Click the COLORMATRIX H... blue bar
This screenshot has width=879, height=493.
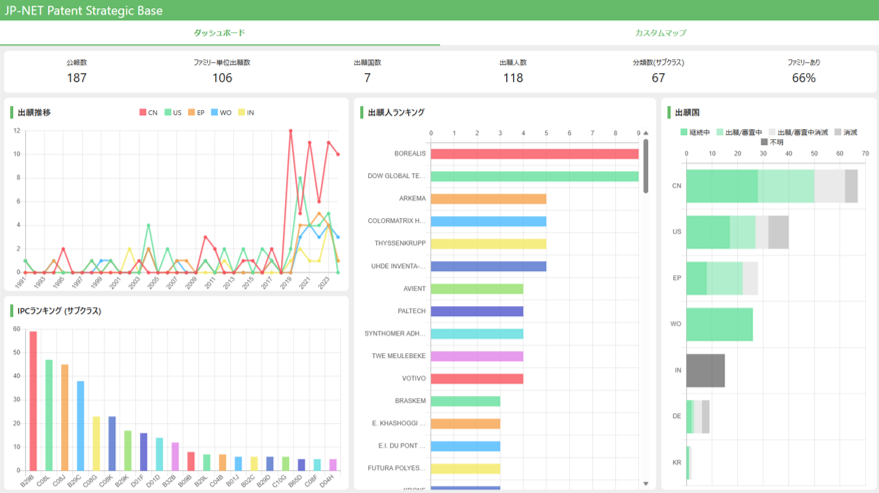(x=488, y=221)
